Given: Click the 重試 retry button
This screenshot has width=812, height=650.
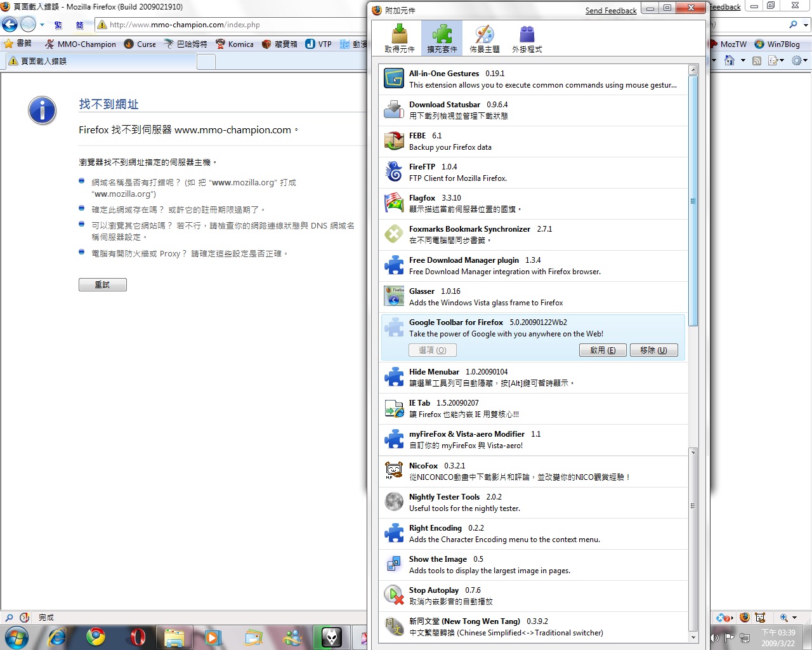Looking at the screenshot, I should pyautogui.click(x=102, y=284).
